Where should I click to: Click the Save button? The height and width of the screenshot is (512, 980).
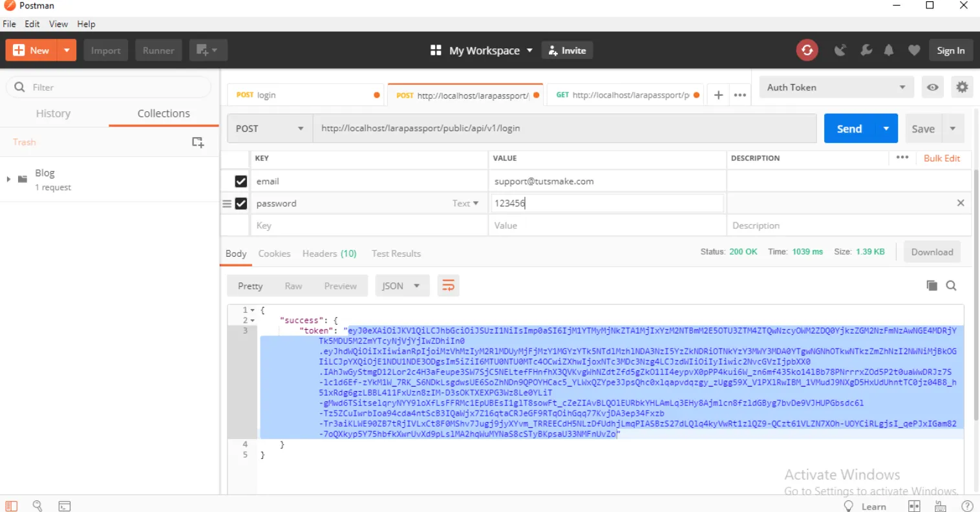(923, 129)
